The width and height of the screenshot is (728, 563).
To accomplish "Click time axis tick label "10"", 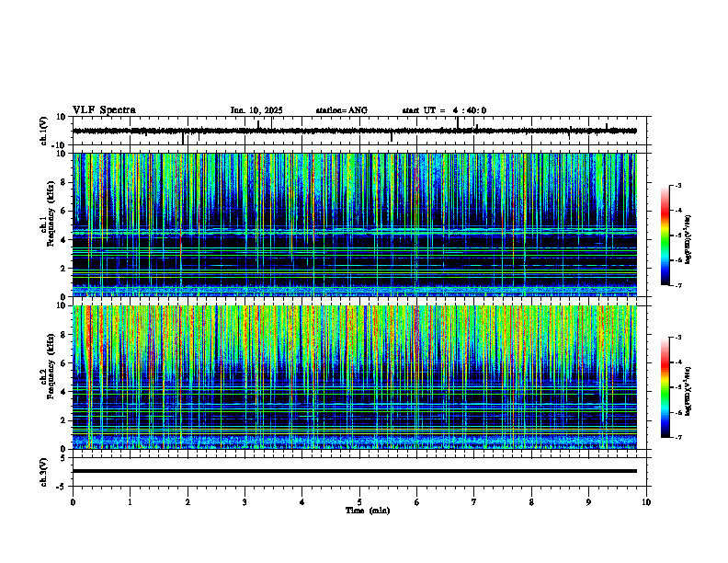I will pos(646,502).
